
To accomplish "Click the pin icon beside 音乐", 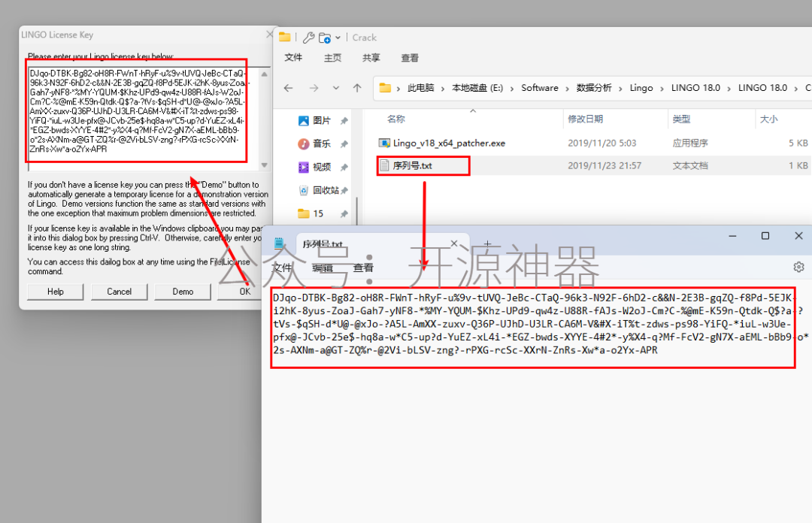I will (x=344, y=144).
